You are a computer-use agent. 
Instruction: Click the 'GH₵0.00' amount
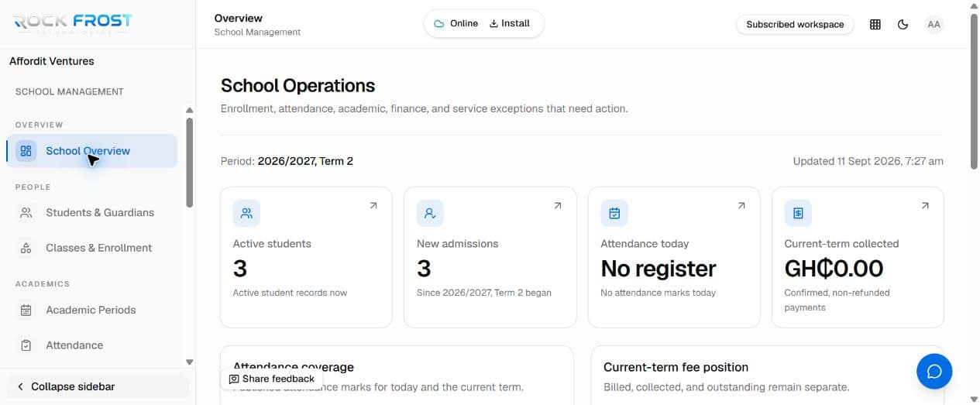[834, 269]
